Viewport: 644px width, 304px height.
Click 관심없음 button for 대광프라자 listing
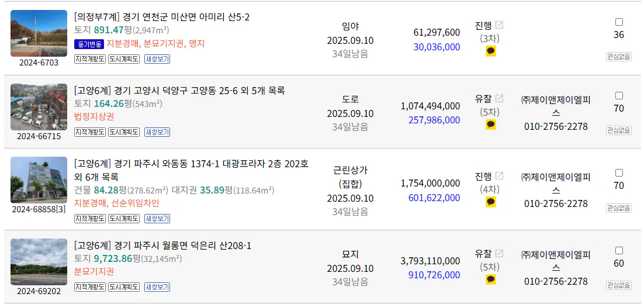pyautogui.click(x=618, y=208)
